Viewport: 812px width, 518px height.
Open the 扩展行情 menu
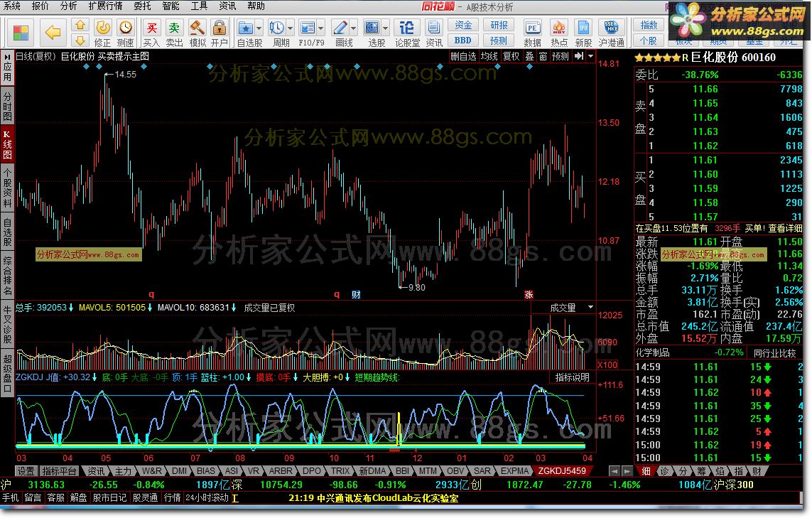click(105, 6)
